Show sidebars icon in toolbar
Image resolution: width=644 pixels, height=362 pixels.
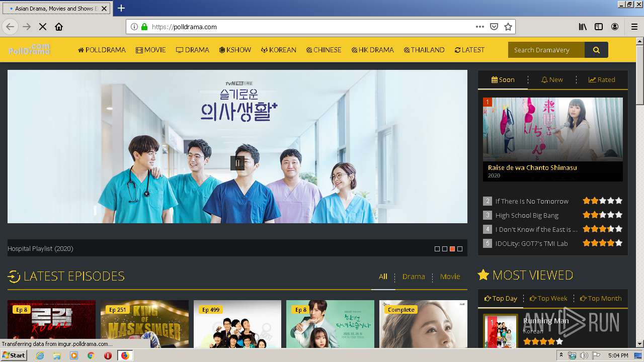pyautogui.click(x=599, y=27)
